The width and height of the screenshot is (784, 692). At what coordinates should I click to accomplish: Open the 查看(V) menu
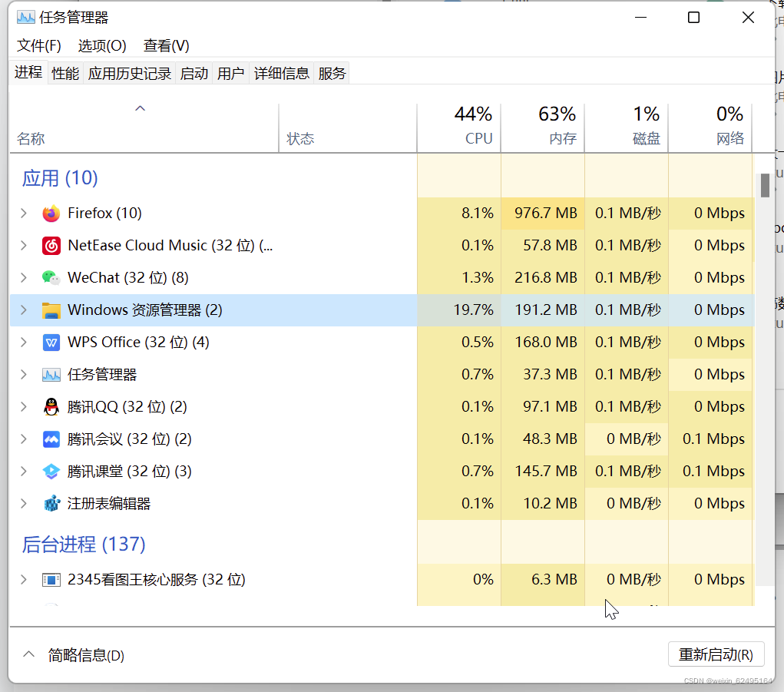(x=166, y=46)
